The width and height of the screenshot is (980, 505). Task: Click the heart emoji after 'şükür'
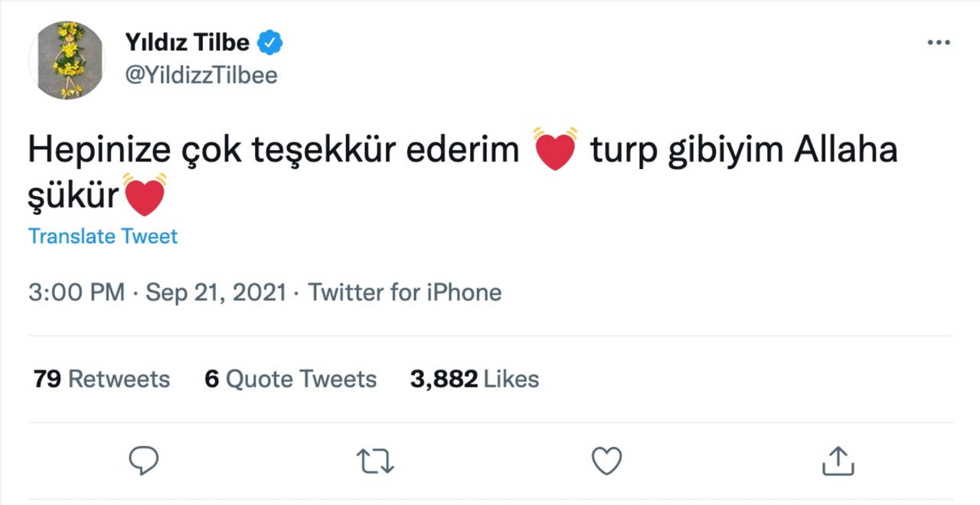coord(144,196)
